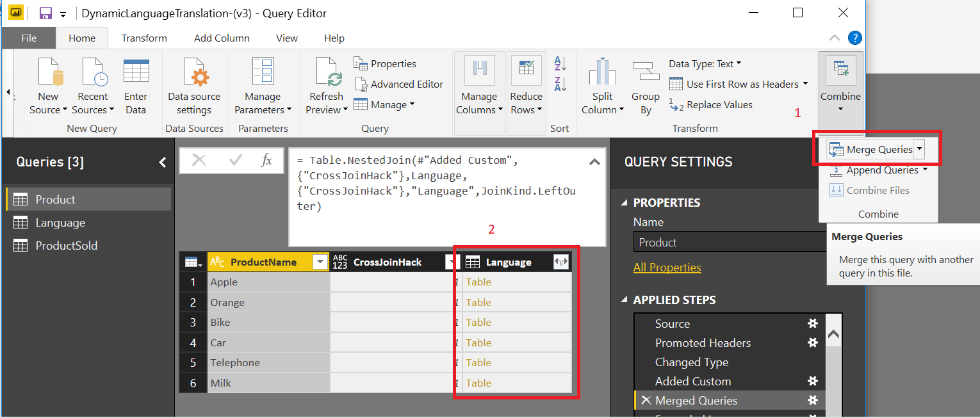Screen dimensions: 980x418
Task: Click the Group By icon
Action: [x=646, y=72]
